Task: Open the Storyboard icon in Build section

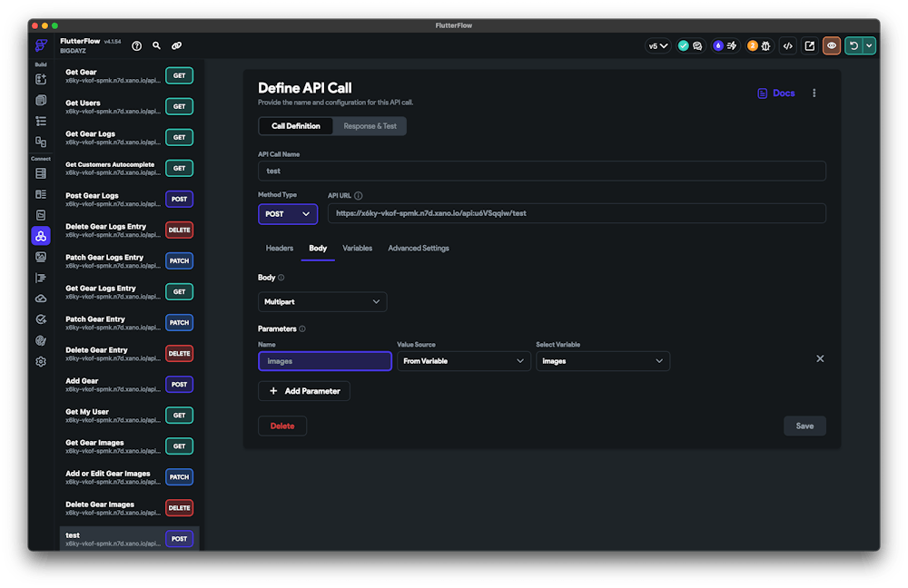Action: click(x=41, y=142)
